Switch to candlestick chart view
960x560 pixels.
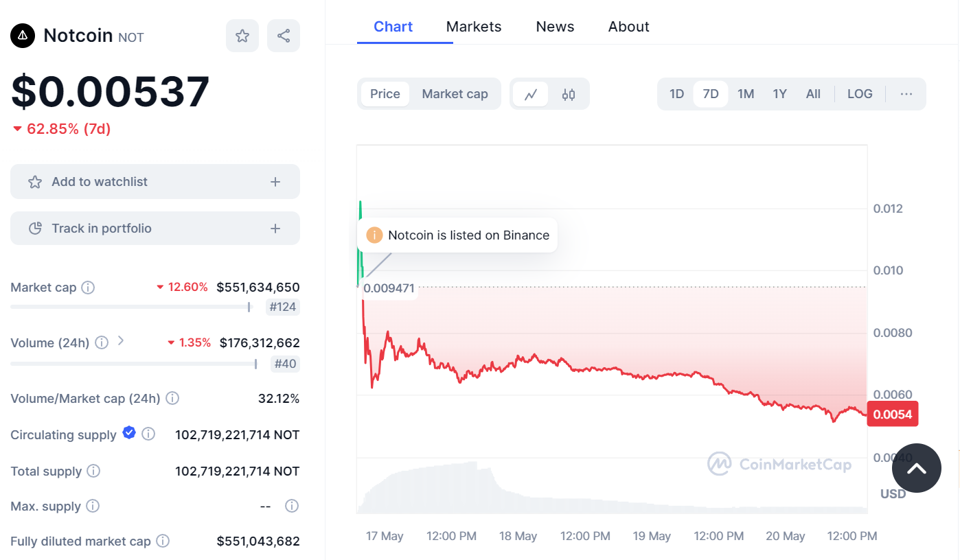(x=569, y=94)
